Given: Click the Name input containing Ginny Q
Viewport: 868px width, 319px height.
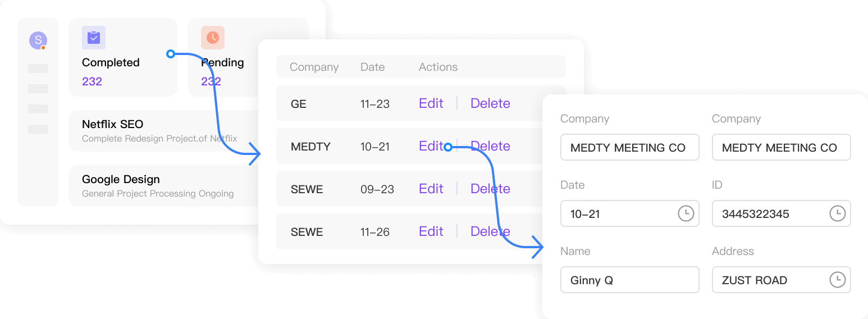Looking at the screenshot, I should [630, 280].
